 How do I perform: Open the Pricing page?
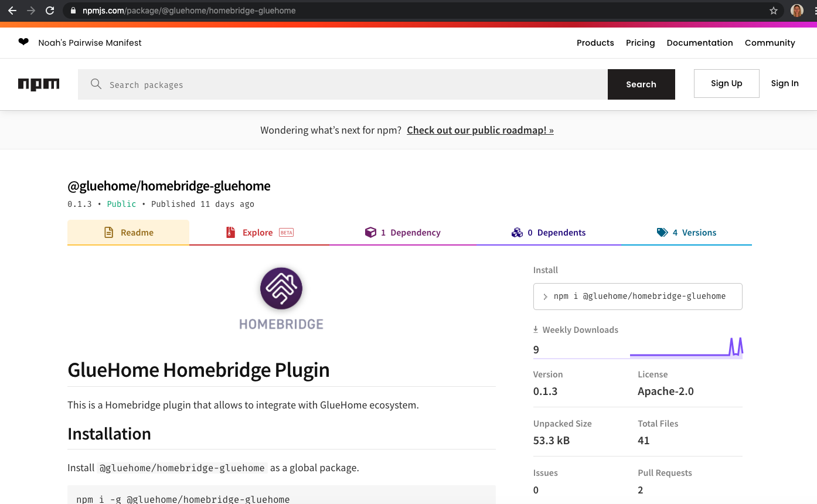(641, 43)
